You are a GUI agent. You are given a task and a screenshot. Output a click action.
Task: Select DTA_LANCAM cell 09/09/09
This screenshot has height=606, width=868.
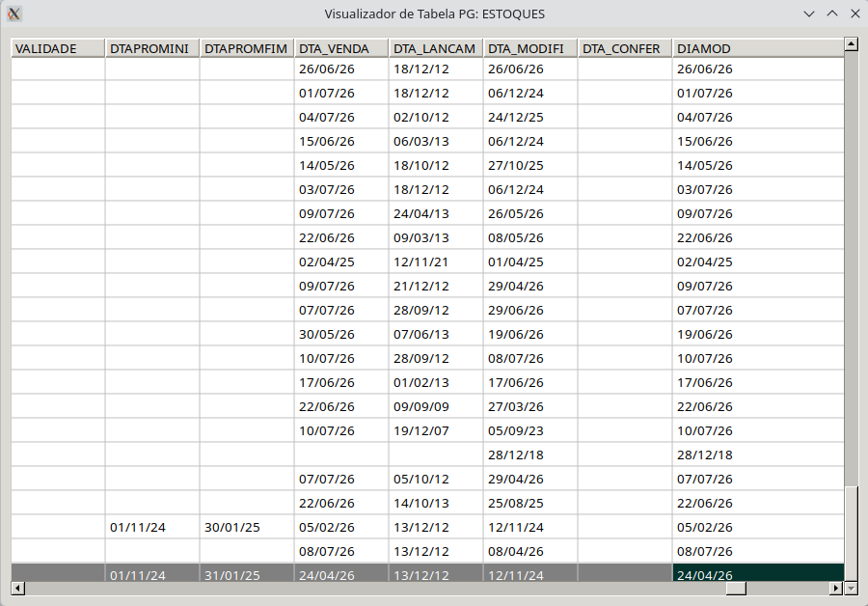click(436, 406)
